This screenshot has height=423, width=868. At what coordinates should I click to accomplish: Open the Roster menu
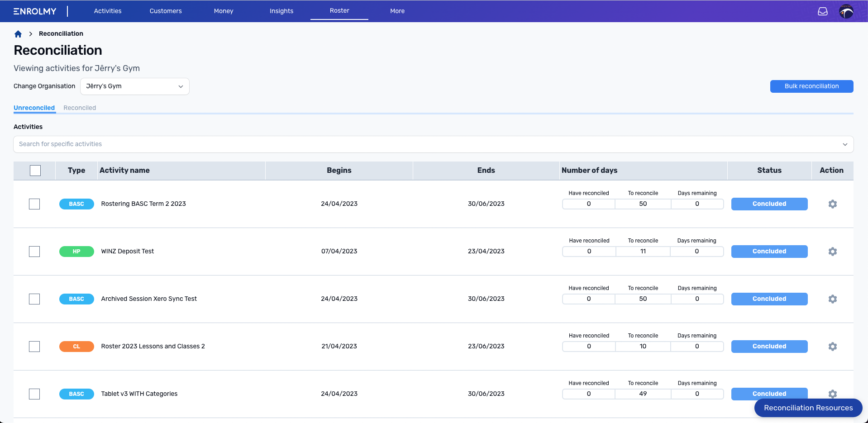(339, 10)
